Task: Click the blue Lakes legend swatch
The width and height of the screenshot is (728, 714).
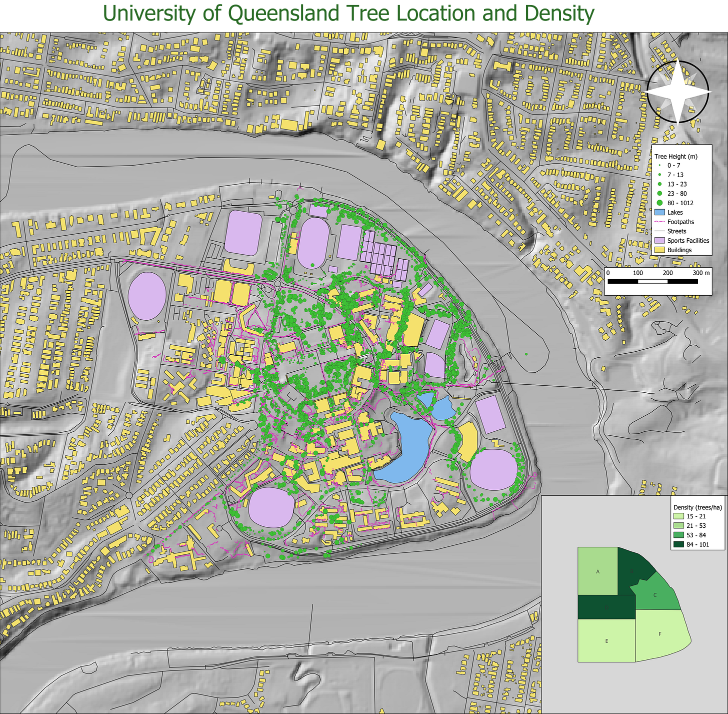Action: pyautogui.click(x=659, y=213)
